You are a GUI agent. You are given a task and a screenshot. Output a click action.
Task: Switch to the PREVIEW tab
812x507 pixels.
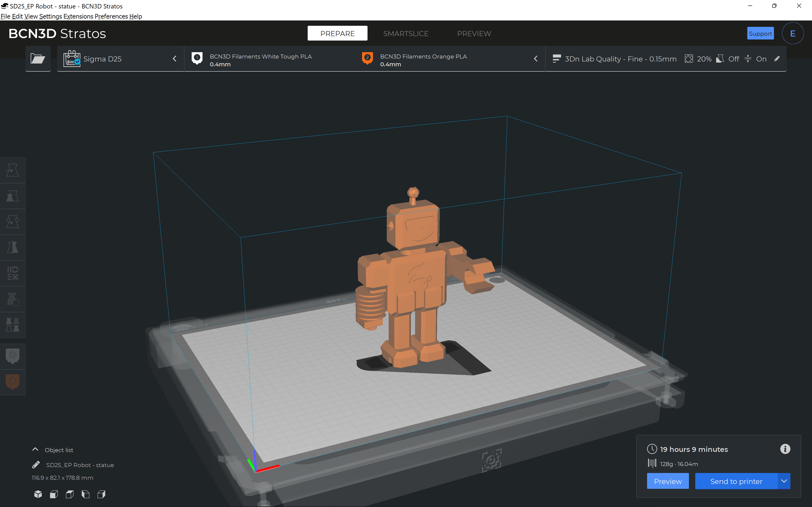(474, 33)
